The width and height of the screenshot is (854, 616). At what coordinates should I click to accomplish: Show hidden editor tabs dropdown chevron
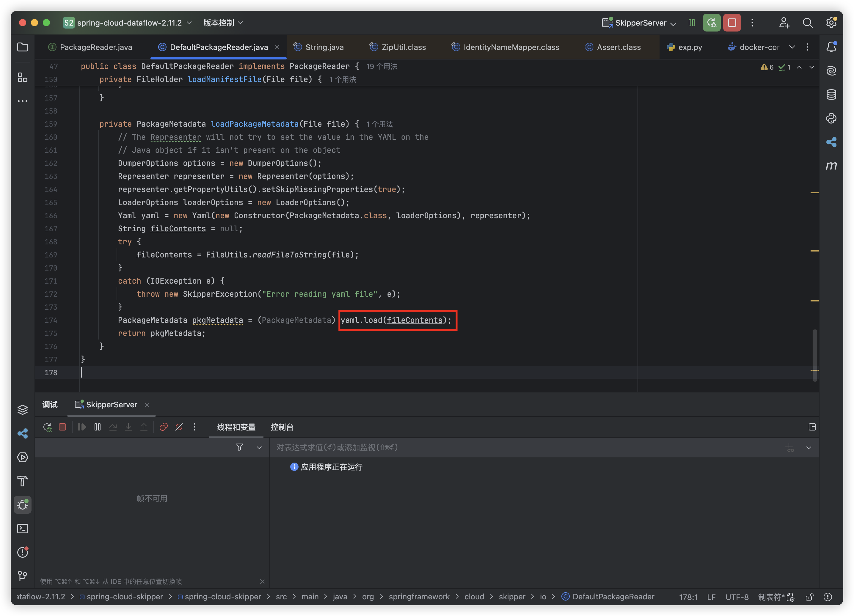792,47
